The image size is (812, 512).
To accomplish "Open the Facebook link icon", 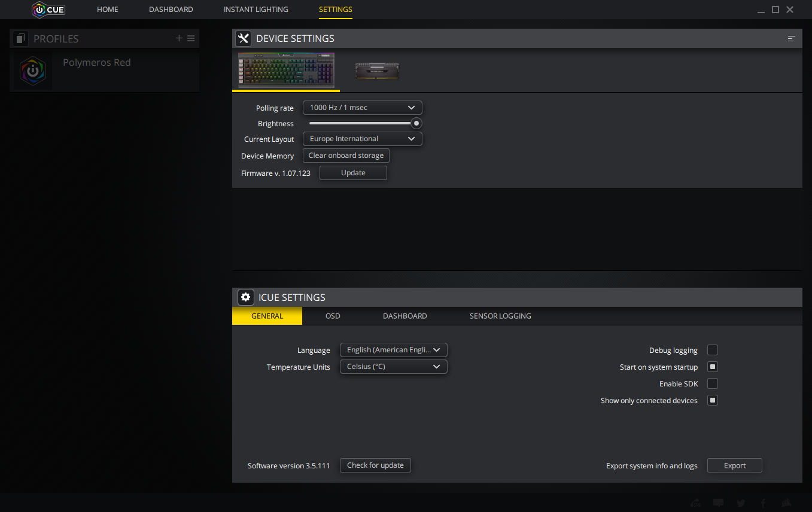I will coord(764,503).
